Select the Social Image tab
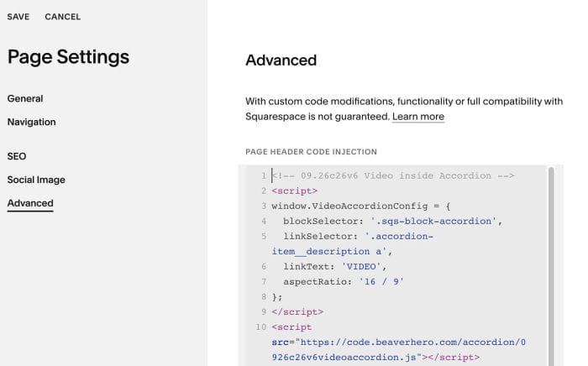The width and height of the screenshot is (588, 366). (x=36, y=180)
